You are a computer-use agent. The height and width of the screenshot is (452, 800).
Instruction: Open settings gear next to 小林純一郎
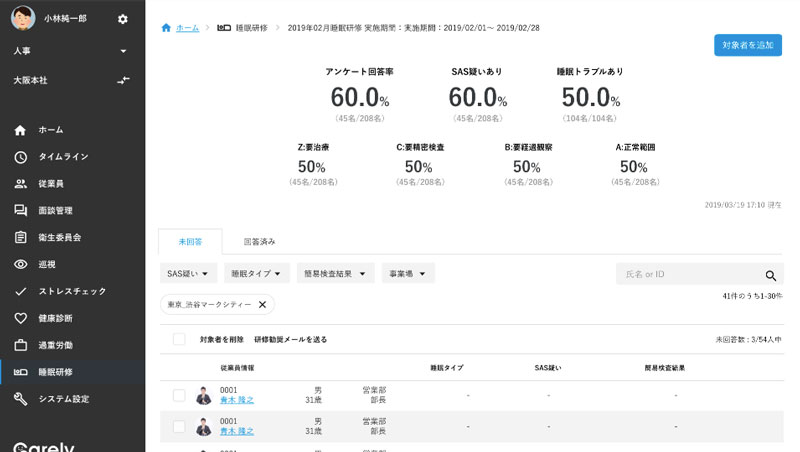click(123, 19)
